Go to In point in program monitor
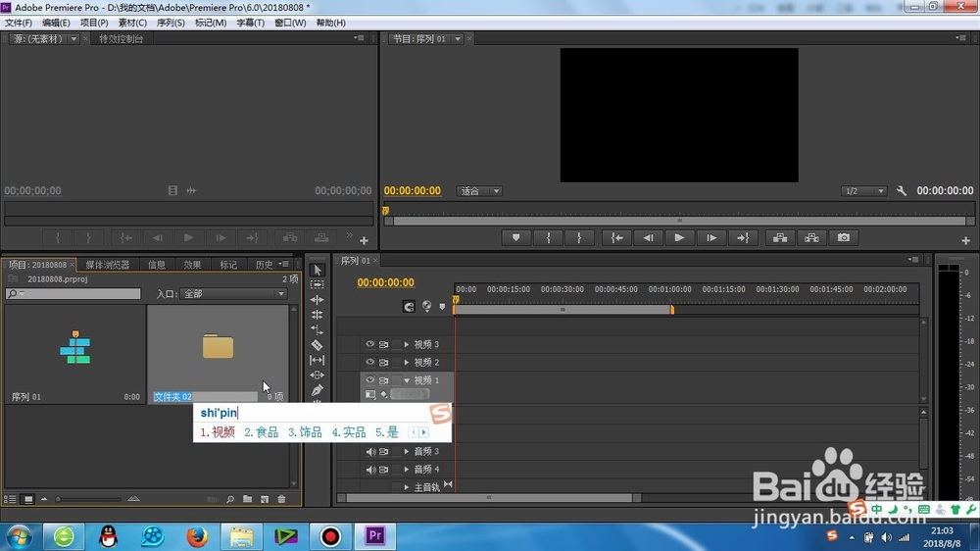Image resolution: width=980 pixels, height=551 pixels. [x=616, y=237]
